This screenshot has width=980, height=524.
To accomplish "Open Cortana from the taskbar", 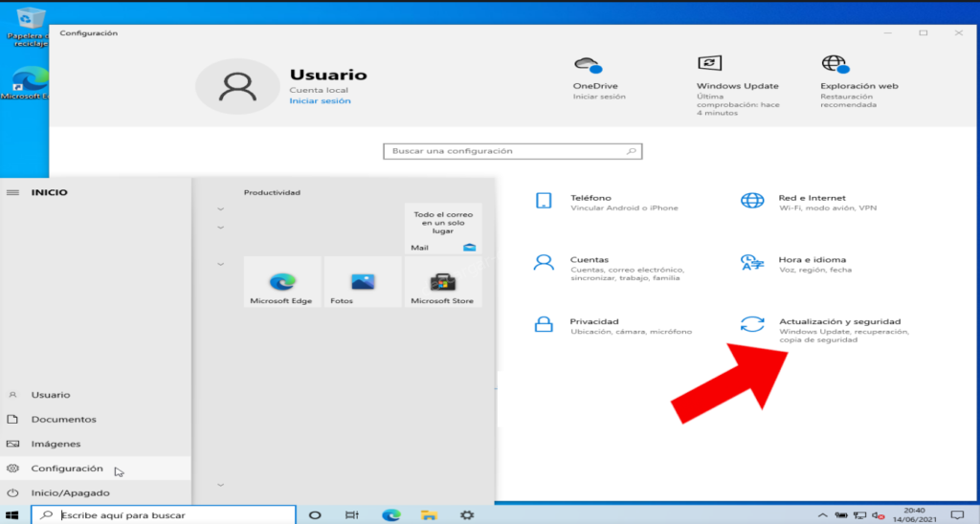I will click(315, 515).
